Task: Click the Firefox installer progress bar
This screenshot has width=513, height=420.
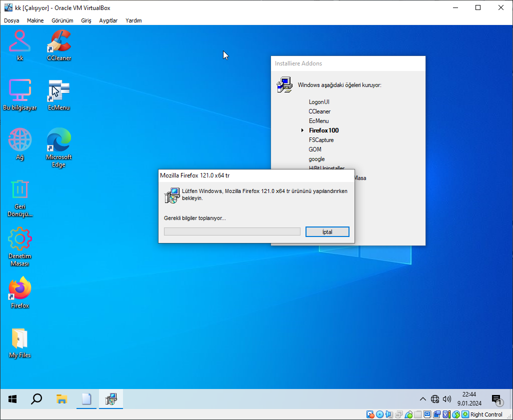Action: (232, 231)
